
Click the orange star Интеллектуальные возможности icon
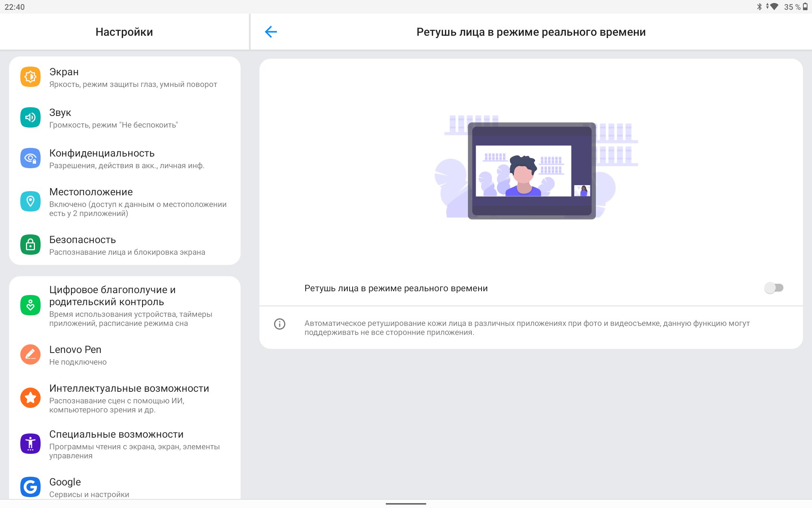click(x=30, y=398)
